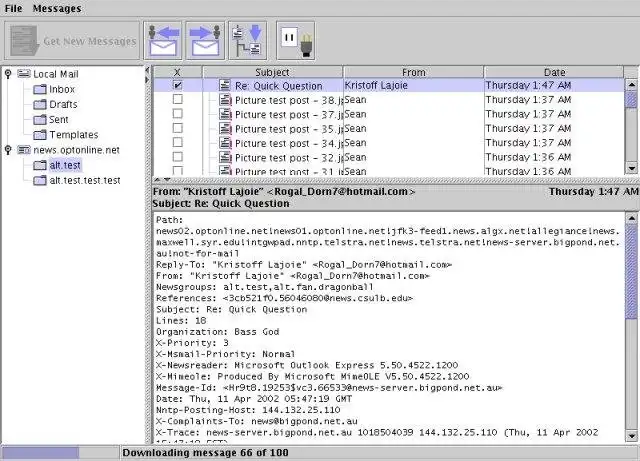Image resolution: width=640 pixels, height=461 pixels.
Task: Click message icon of Picture test post 32
Action: [x=225, y=157]
